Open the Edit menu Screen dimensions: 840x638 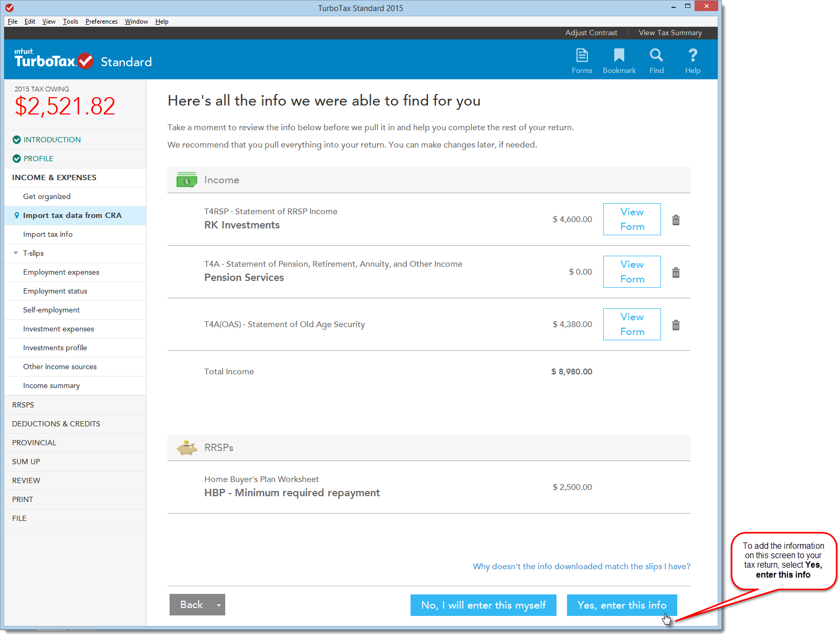30,22
